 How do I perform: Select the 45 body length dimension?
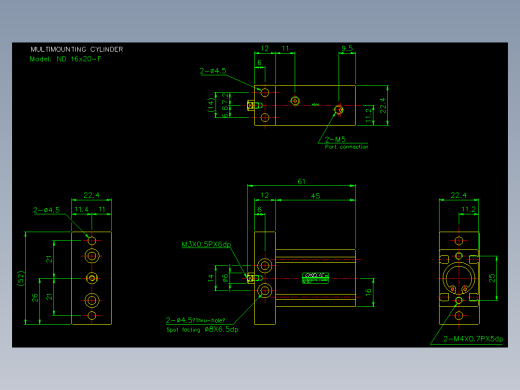[x=315, y=196]
